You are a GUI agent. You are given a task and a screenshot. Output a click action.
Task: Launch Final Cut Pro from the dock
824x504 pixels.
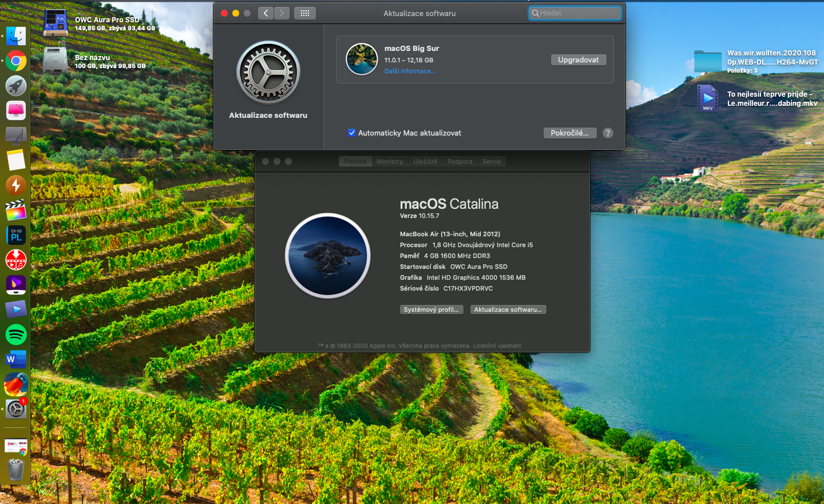16,210
